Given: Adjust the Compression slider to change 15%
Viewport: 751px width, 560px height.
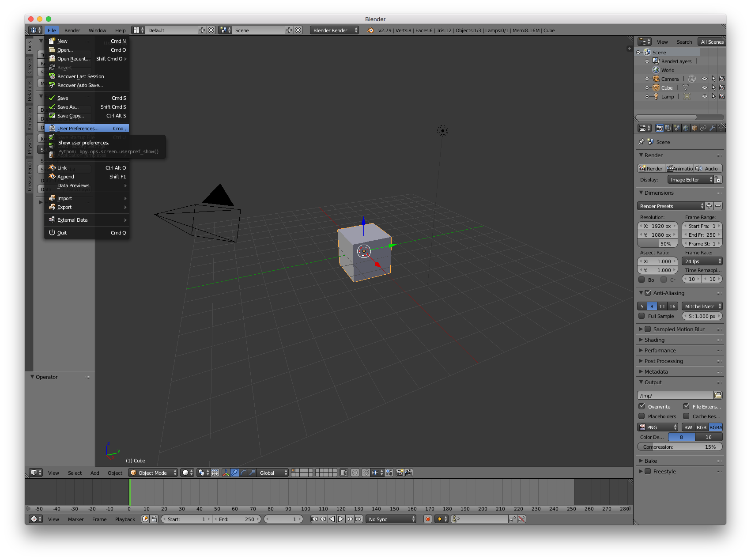Looking at the screenshot, I should [x=679, y=446].
